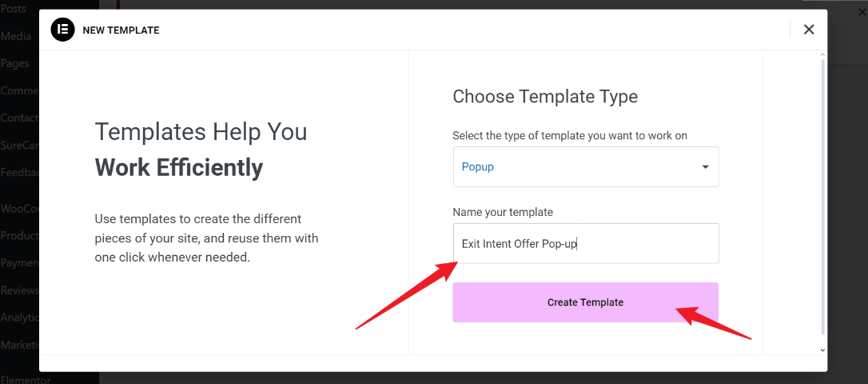
Task: Open Media in the WordPress sidebar
Action: coord(16,36)
